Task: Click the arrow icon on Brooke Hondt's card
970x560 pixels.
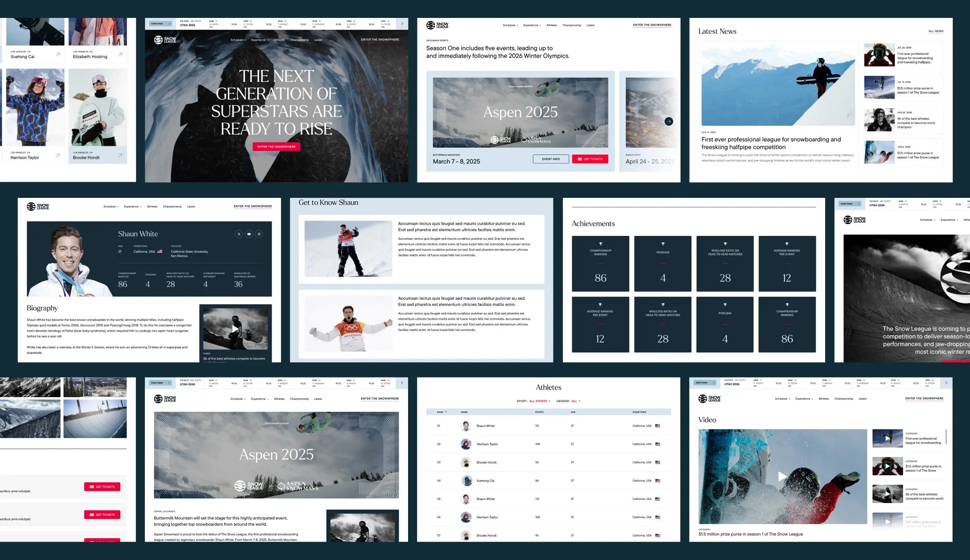Action: point(120,156)
